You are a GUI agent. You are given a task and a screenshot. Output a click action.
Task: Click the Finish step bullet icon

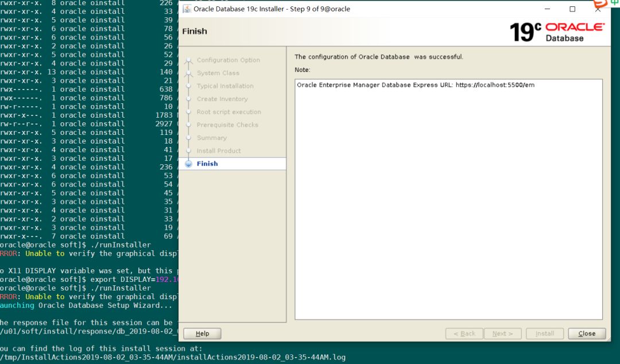point(189,164)
